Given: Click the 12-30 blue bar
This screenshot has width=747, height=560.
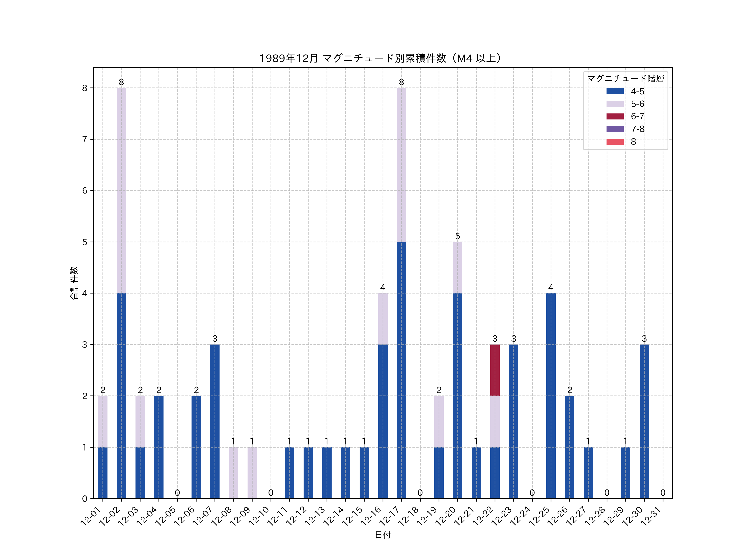Looking at the screenshot, I should (x=644, y=421).
